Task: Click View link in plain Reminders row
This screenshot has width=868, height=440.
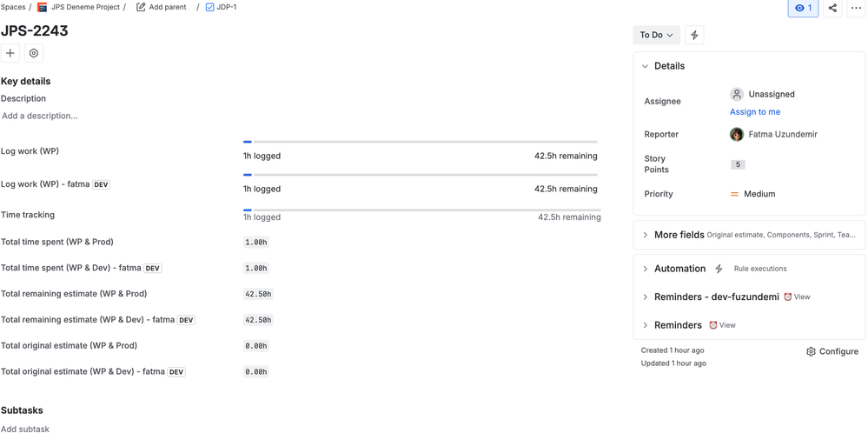Action: pos(727,325)
